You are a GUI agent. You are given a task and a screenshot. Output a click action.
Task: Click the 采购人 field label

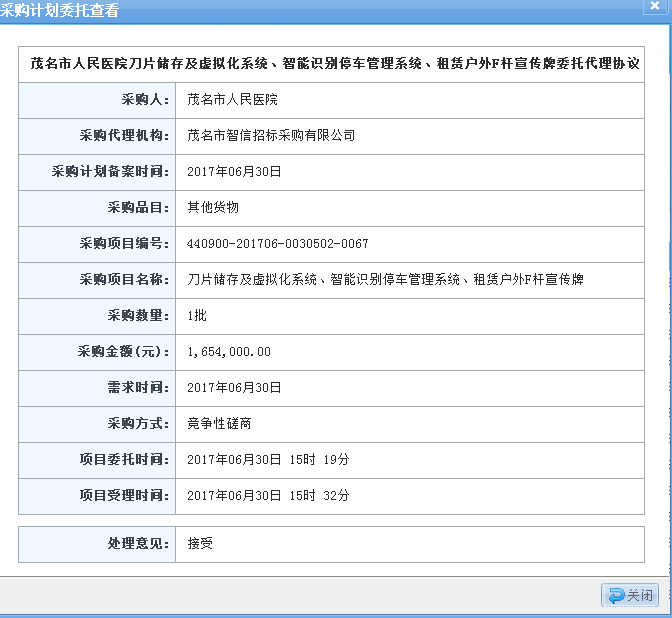tap(145, 100)
